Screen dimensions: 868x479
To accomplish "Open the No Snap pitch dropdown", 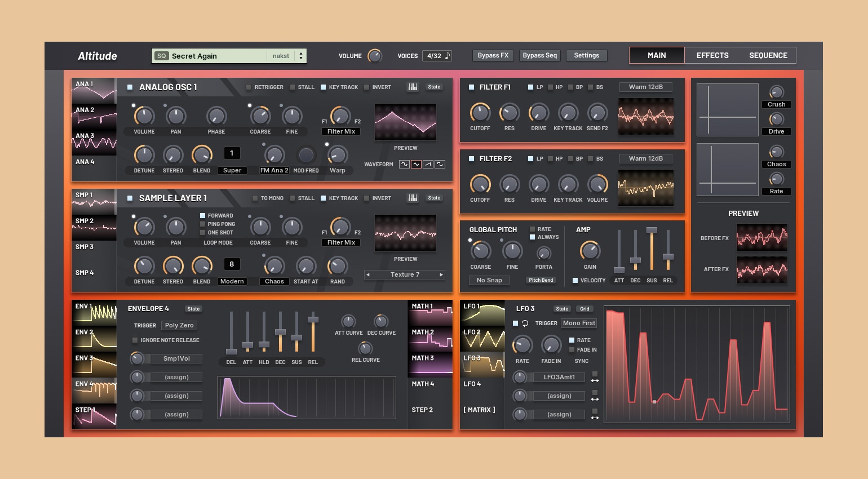I will pyautogui.click(x=489, y=280).
